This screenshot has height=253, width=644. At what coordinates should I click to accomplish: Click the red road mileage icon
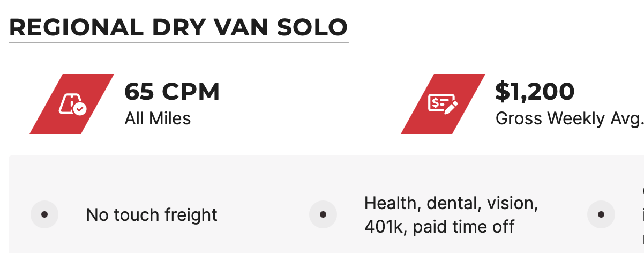72,103
